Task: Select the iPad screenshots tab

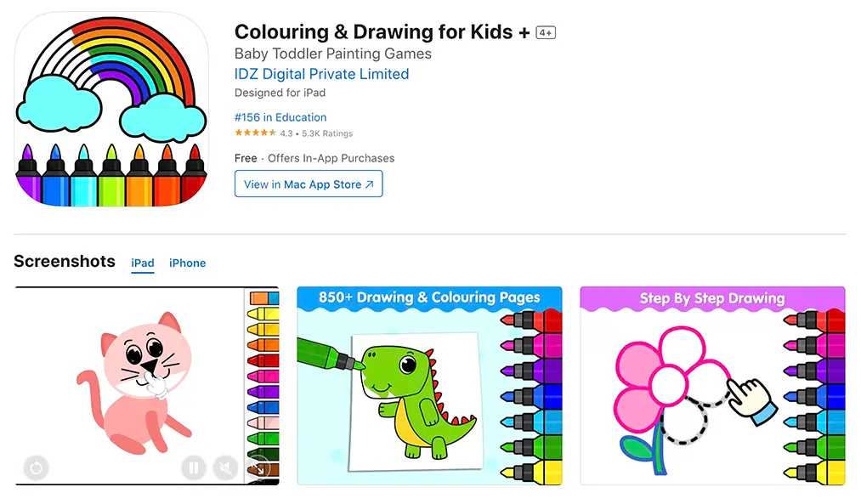Action: [142, 263]
